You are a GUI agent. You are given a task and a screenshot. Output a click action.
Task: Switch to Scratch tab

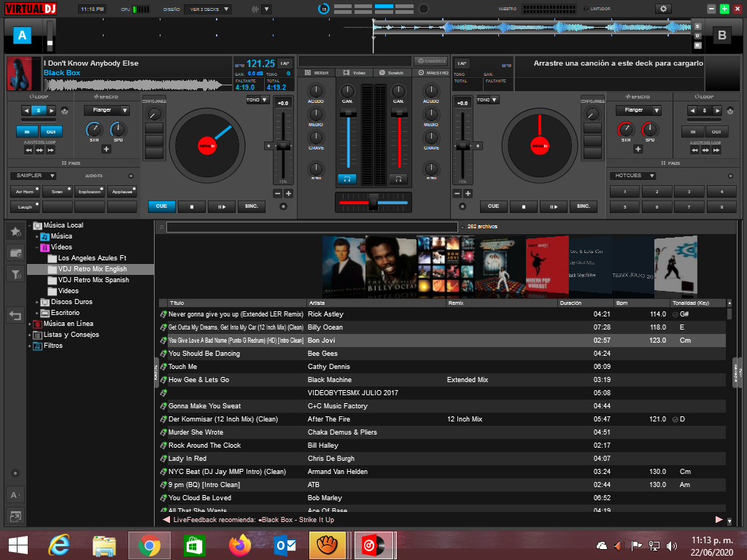pos(391,73)
